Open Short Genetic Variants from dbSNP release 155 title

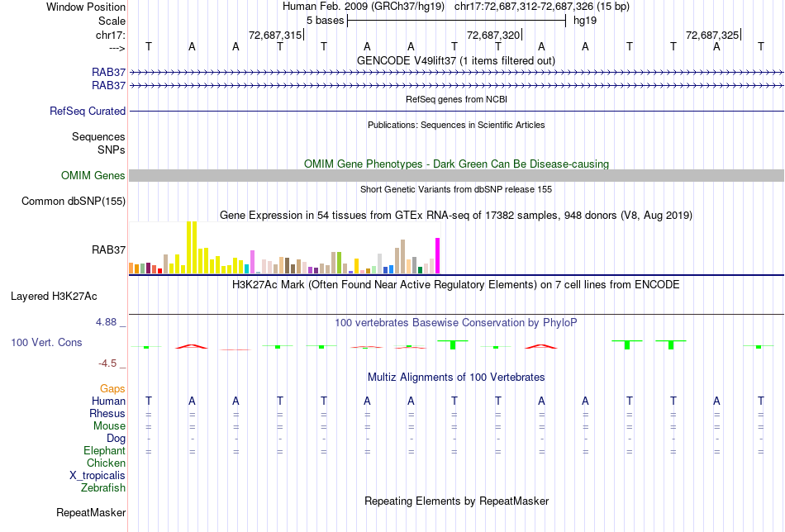point(456,189)
